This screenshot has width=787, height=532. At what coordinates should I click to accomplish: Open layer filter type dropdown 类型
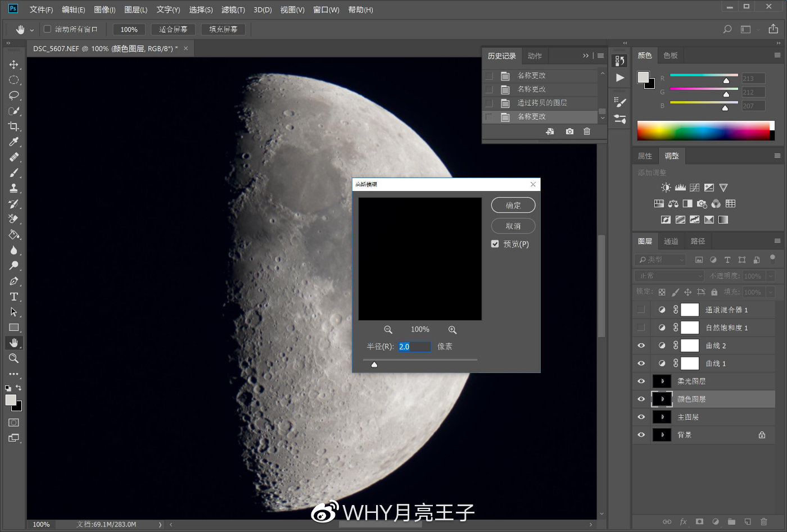pyautogui.click(x=661, y=260)
